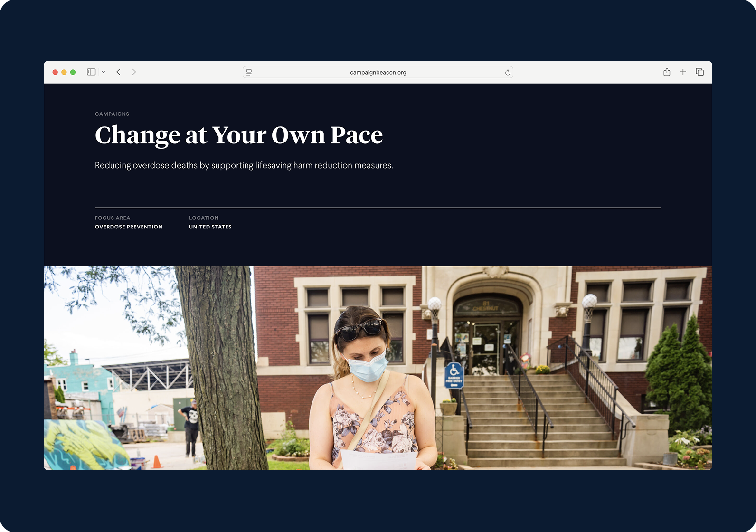Click the campaign hero photo
The width and height of the screenshot is (756, 532).
(x=378, y=368)
